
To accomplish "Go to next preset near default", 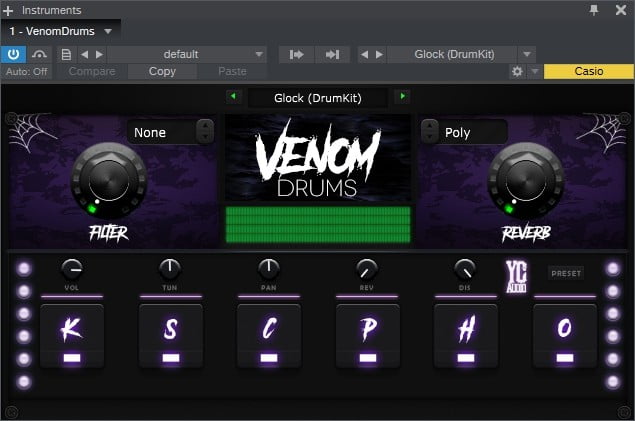I will [99, 54].
